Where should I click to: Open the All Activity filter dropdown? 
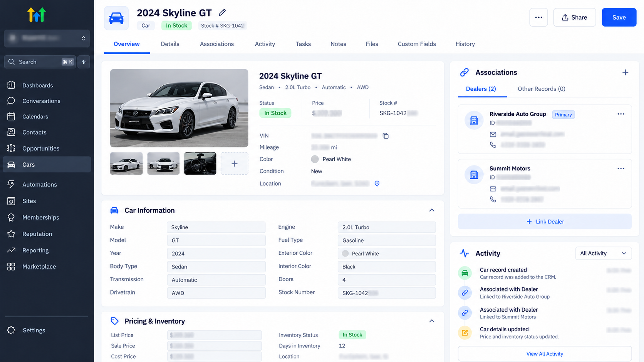click(603, 253)
